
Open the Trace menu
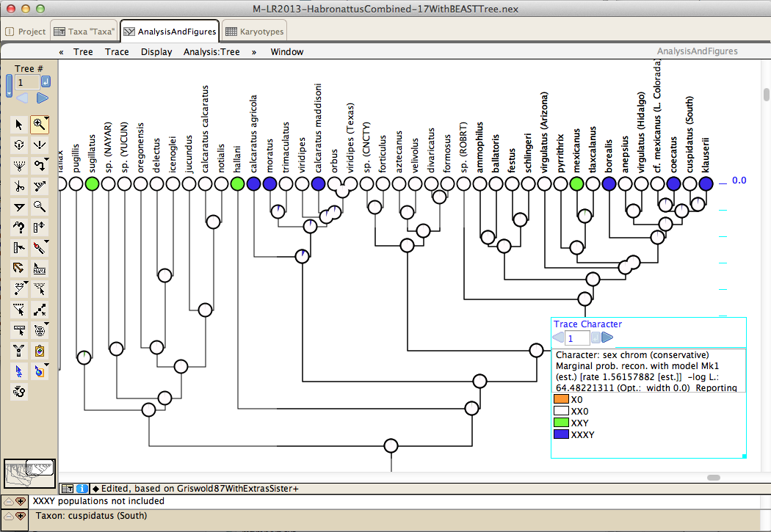pos(117,51)
